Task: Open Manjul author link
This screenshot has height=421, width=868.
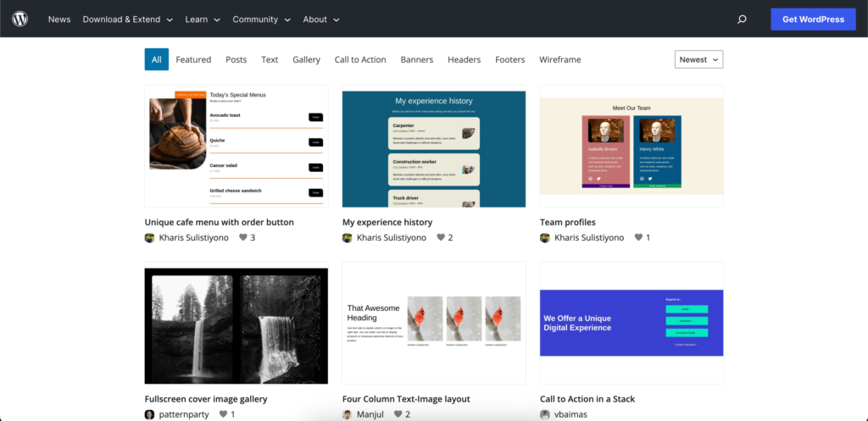Action: click(x=370, y=414)
